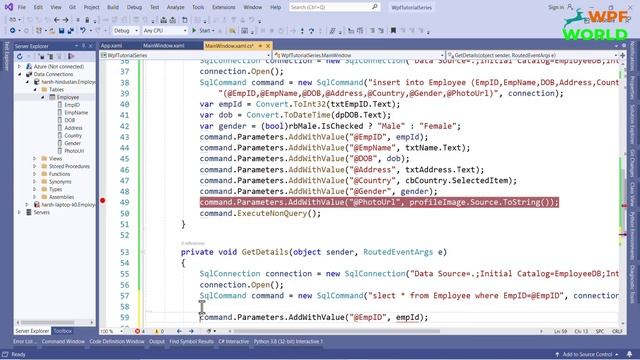Screen dimensions: 640x360
Task: Switch to the MainWindow.xaml tab
Action: pyautogui.click(x=164, y=46)
